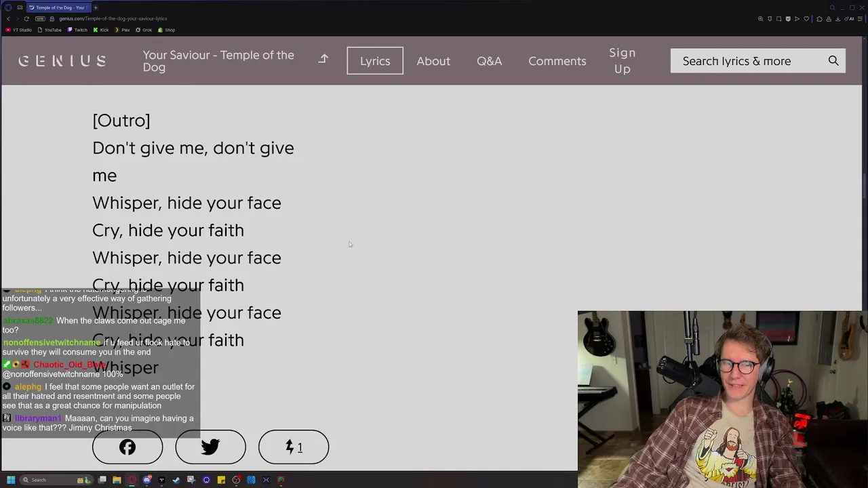Share lyrics on Facebook

tap(127, 447)
